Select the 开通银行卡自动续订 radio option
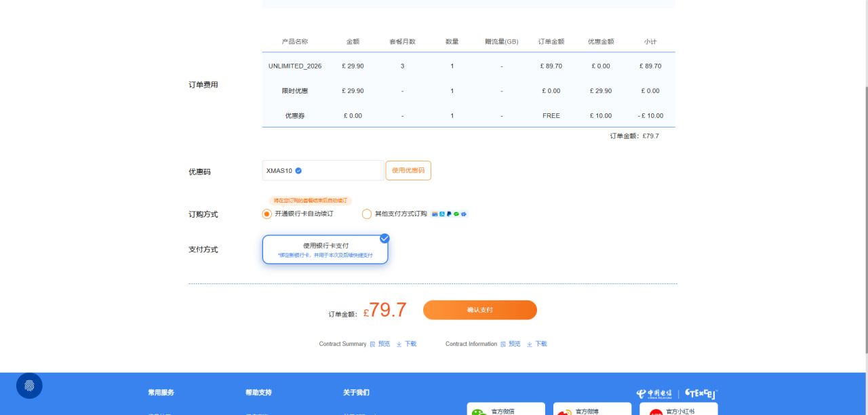 pyautogui.click(x=267, y=214)
